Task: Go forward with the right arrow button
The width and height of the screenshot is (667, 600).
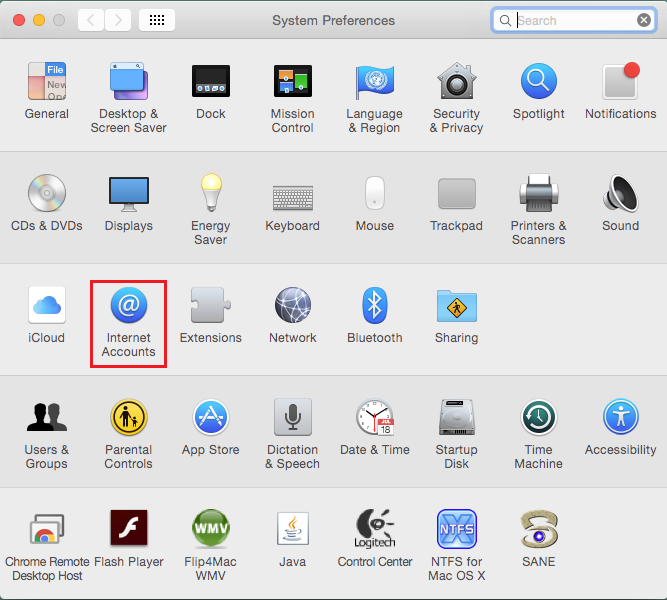Action: 117,20
